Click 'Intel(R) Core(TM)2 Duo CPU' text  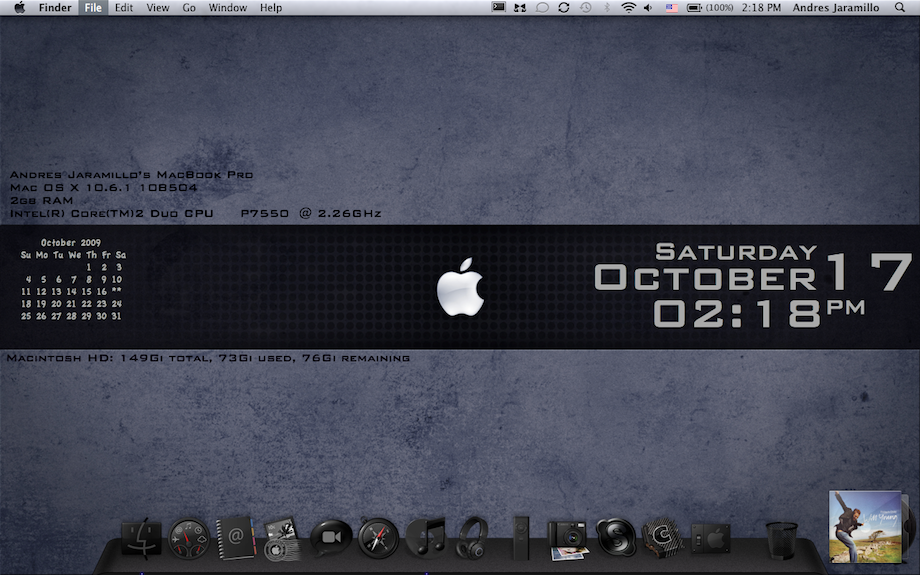pyautogui.click(x=111, y=214)
